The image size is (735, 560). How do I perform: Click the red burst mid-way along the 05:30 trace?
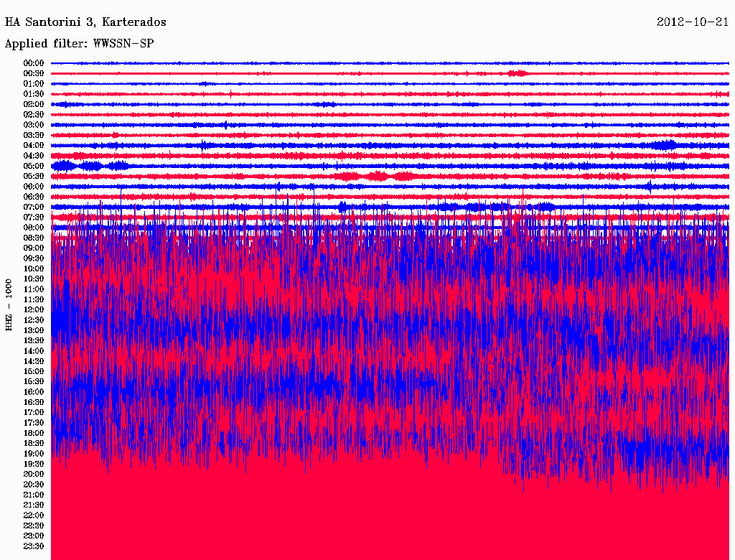point(377,176)
